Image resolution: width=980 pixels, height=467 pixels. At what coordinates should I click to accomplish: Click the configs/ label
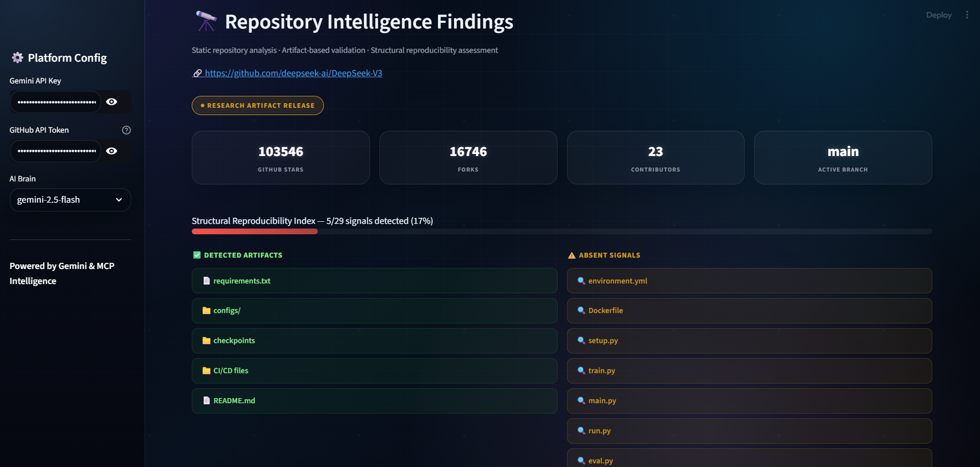tap(227, 310)
